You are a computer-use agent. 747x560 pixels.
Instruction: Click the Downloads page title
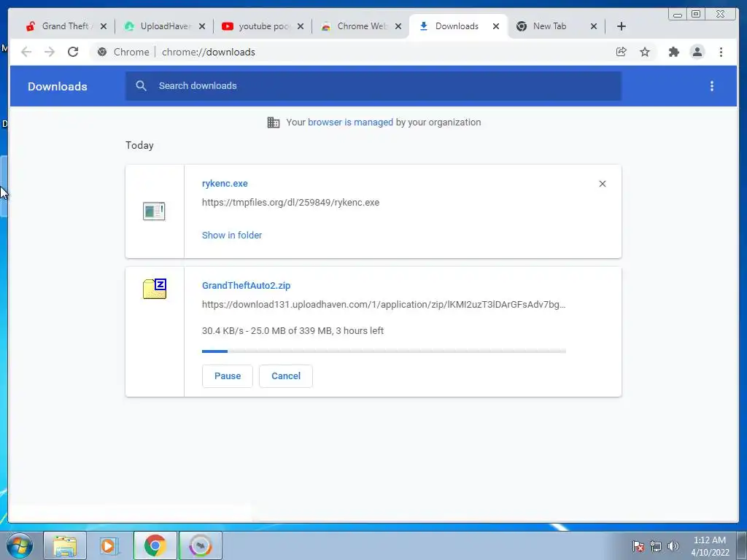tap(57, 87)
